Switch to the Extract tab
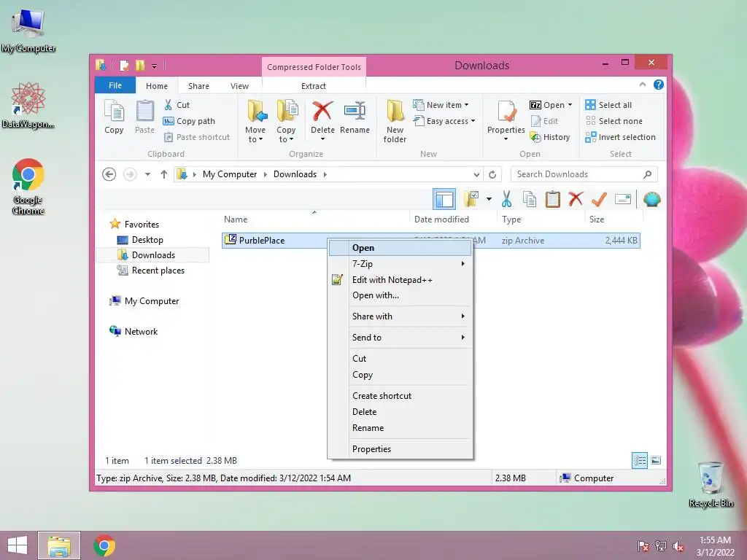The width and height of the screenshot is (747, 560). (x=314, y=86)
